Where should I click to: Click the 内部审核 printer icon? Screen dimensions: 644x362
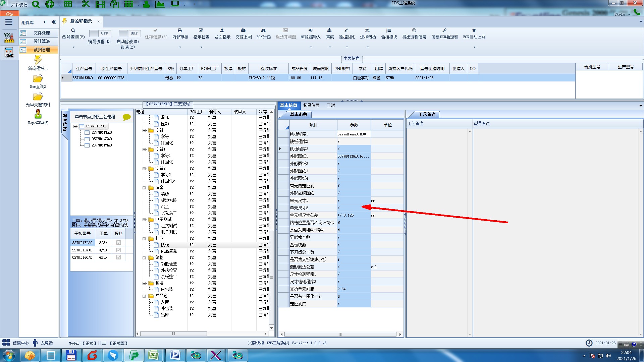[180, 31]
